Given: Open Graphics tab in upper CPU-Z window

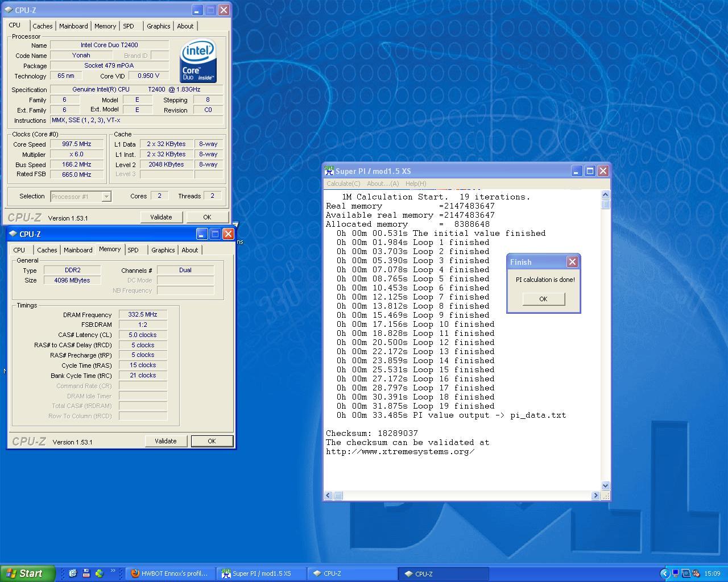Looking at the screenshot, I should [159, 26].
